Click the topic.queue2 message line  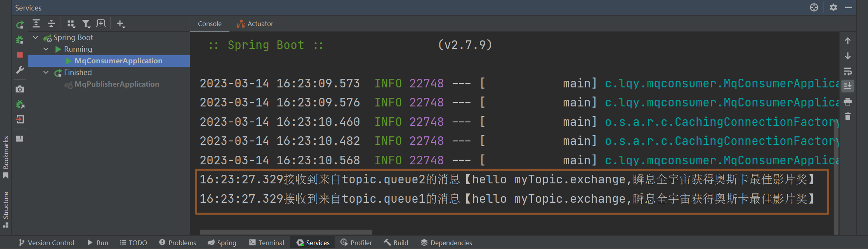[x=507, y=179]
